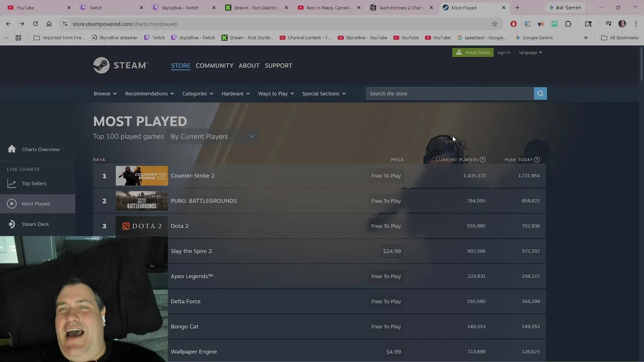This screenshot has width=644, height=362.
Task: Open the apps grid icon in bookmarks bar
Action: 18,38
